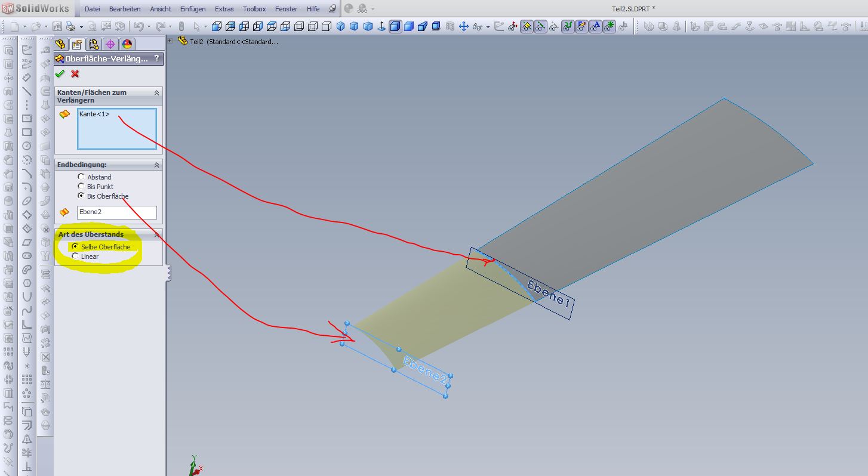Screen dimensions: 868x476
Task: Collapse the Kanten/Flächen zum Verlängern section
Action: click(x=157, y=93)
